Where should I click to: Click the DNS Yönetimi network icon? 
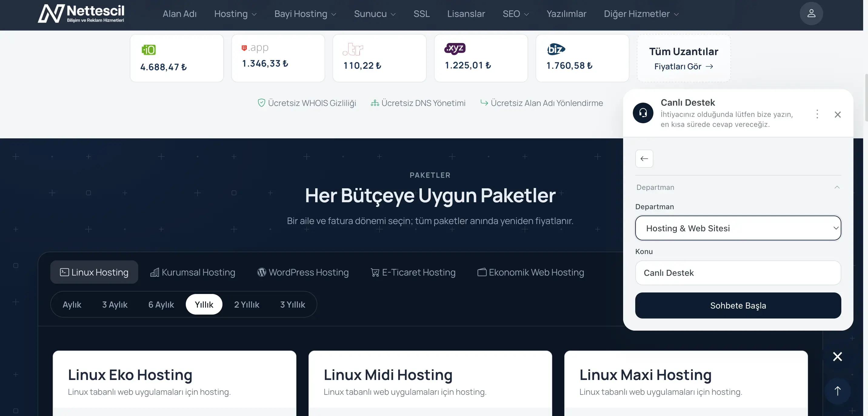(375, 103)
